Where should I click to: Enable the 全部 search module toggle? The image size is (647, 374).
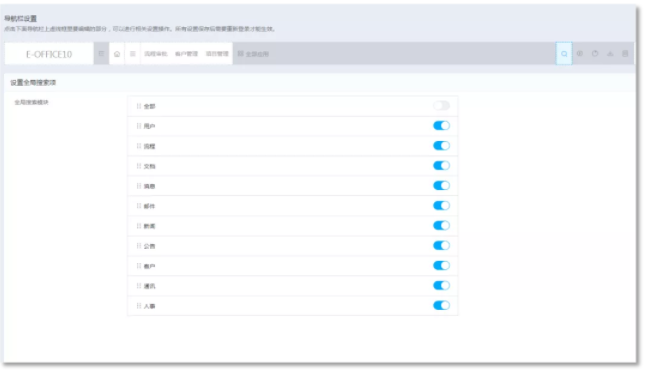tap(441, 106)
